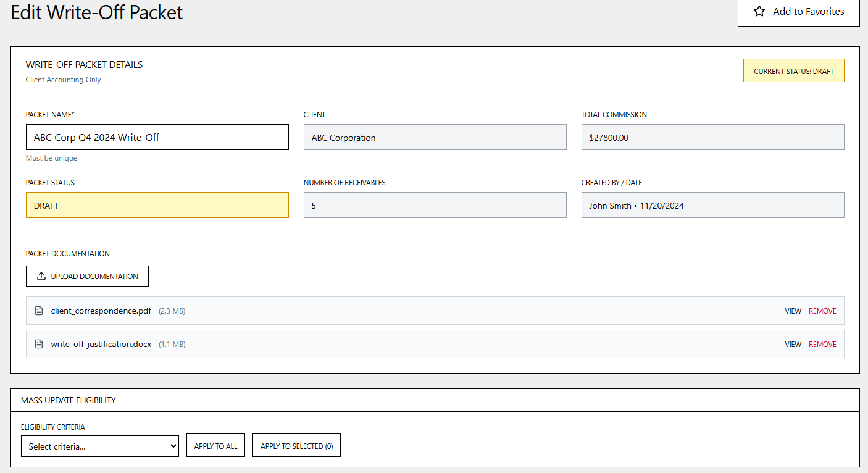View the write_off_justification.docx file

tap(793, 344)
